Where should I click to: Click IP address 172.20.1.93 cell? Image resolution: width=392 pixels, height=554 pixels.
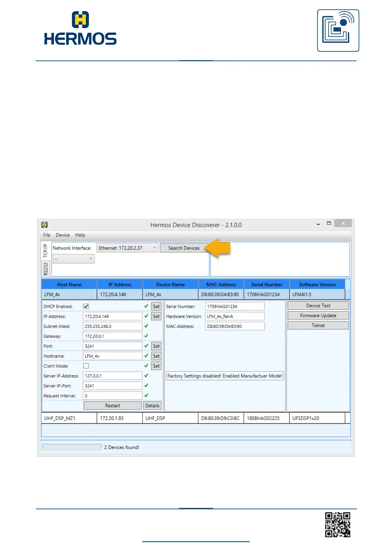point(120,418)
